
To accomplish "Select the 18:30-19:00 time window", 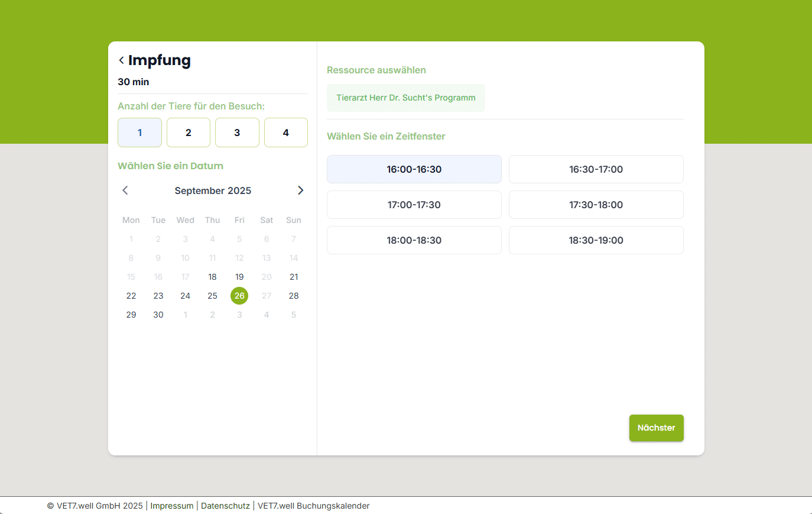I will coord(596,240).
